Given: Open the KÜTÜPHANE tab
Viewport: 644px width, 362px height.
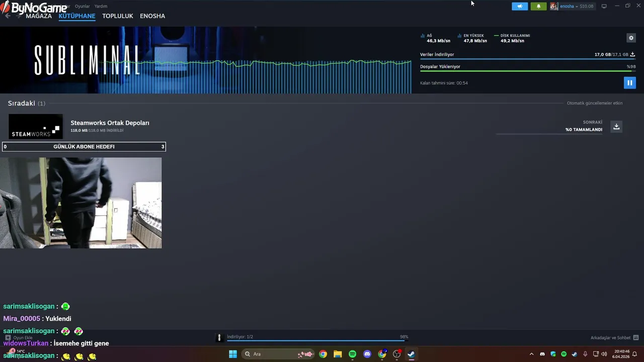Looking at the screenshot, I should 77,16.
